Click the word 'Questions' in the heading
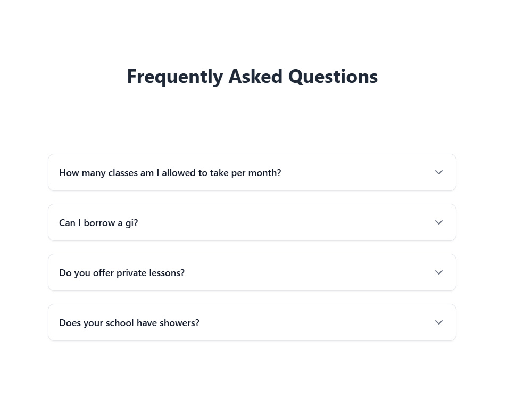 click(333, 77)
